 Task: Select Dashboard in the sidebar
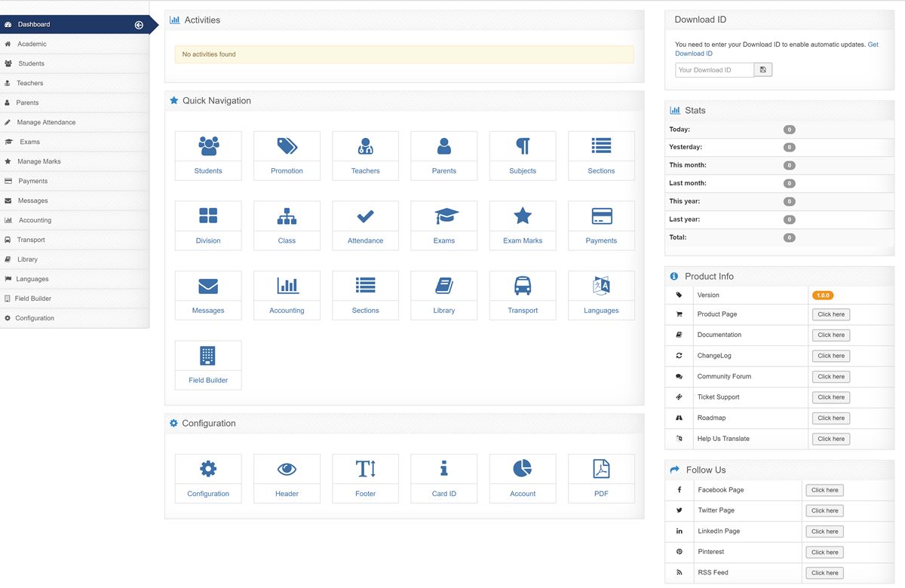pos(75,24)
